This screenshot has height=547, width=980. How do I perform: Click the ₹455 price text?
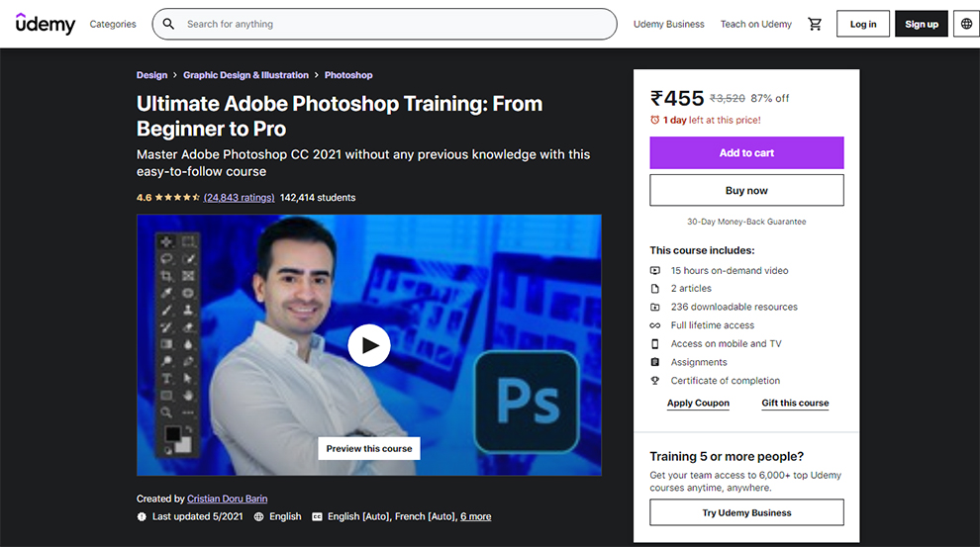click(x=677, y=98)
